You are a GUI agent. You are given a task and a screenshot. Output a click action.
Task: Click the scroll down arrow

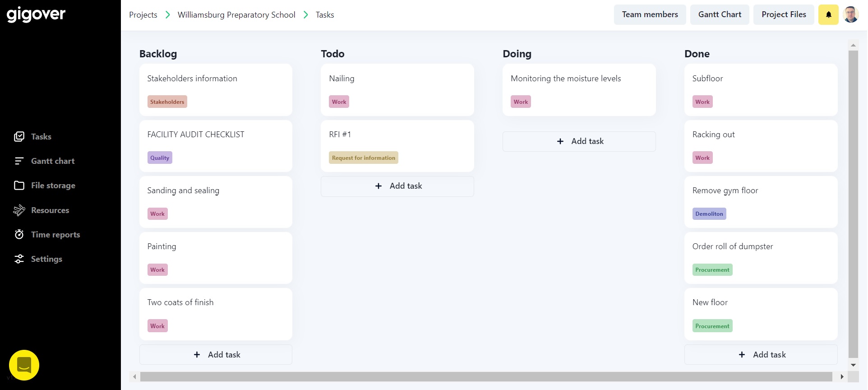click(x=853, y=365)
